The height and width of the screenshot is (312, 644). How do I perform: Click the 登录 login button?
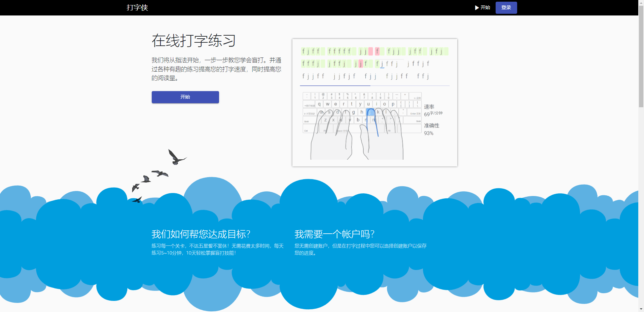click(506, 7)
